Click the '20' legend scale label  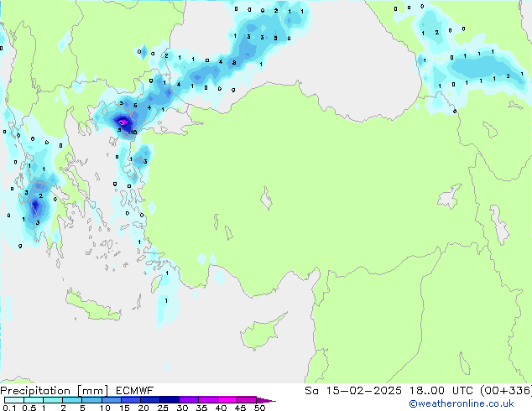point(143,408)
